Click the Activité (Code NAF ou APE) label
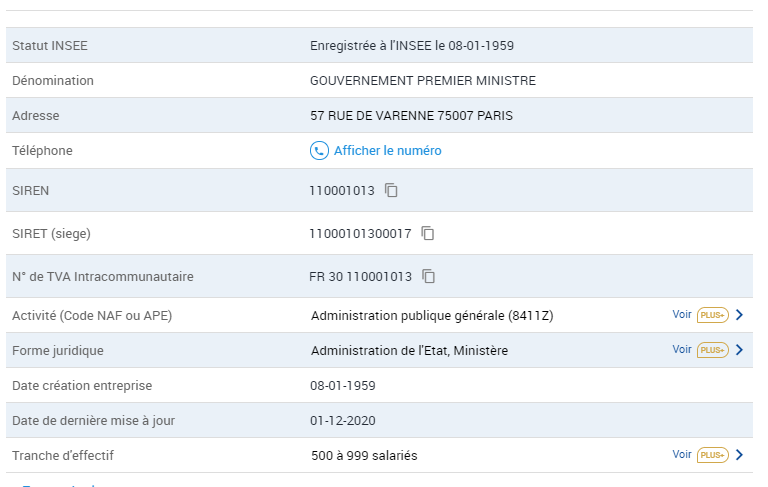Viewport: 768px width, 487px height. click(x=92, y=316)
